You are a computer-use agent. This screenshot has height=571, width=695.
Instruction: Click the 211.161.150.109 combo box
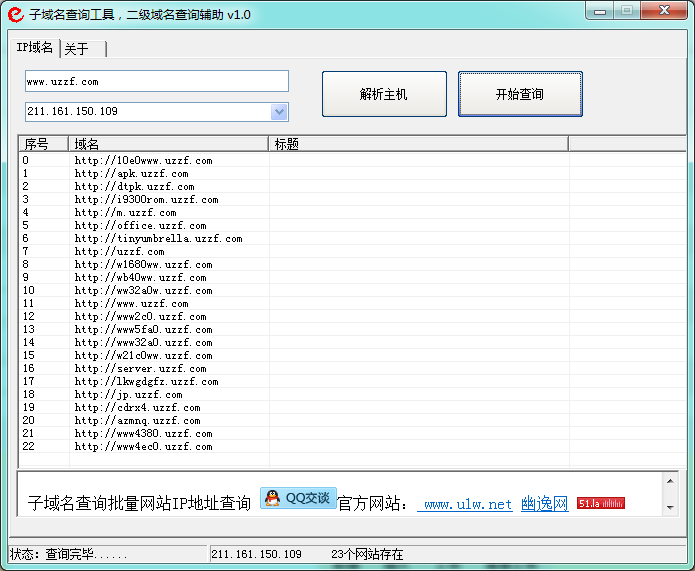pos(157,112)
